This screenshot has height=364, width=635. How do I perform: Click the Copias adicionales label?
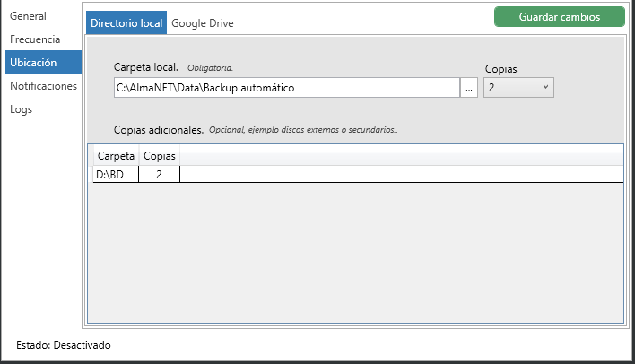[x=158, y=130]
